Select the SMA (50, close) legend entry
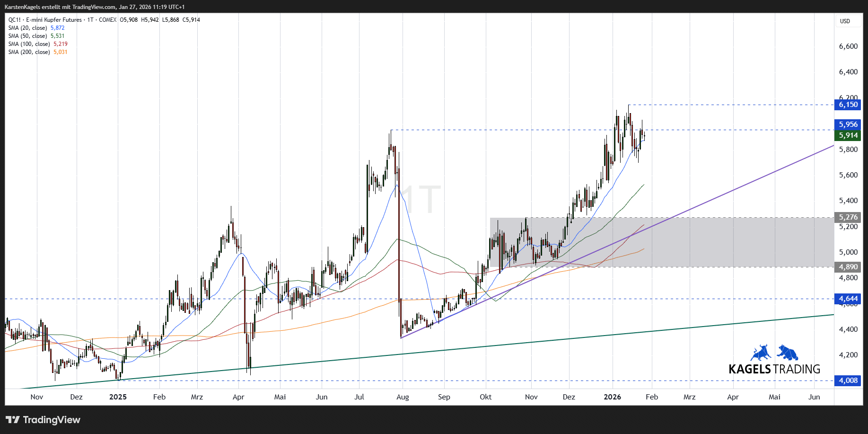Viewport: 868px width, 434px height. click(28, 36)
